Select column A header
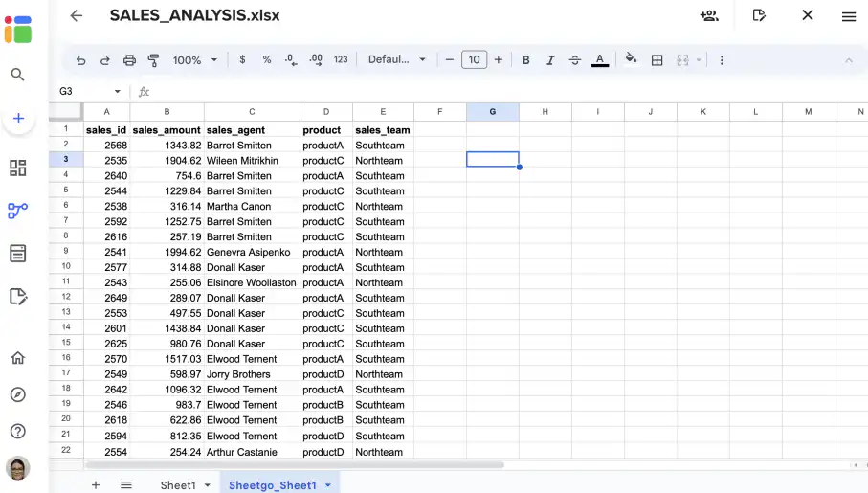 [x=107, y=112]
